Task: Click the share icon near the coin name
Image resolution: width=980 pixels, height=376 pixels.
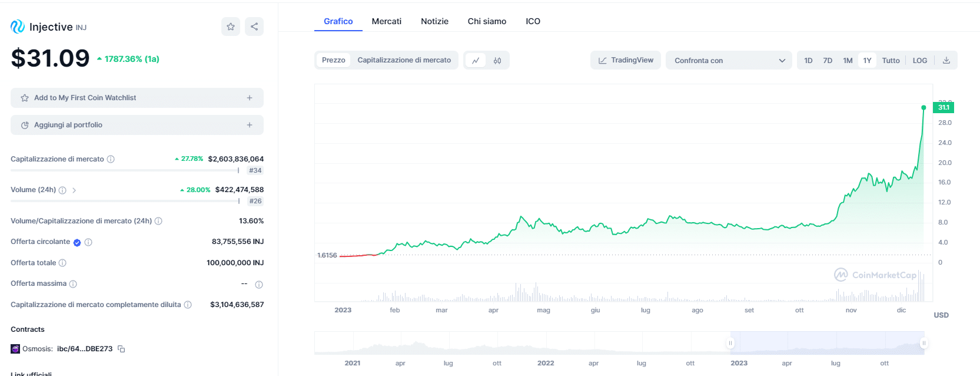Action: [x=254, y=27]
